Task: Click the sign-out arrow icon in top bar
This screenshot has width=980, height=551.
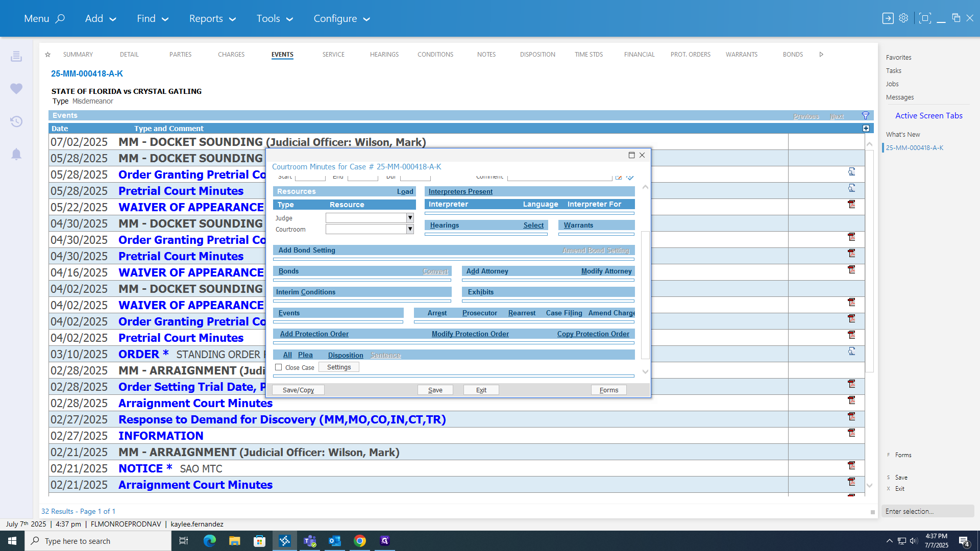Action: pos(888,18)
